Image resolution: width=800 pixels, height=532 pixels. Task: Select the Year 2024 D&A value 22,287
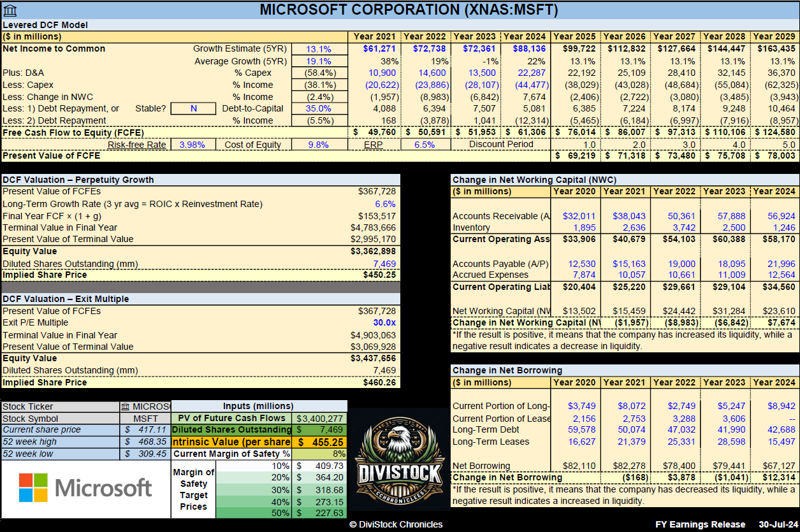coord(532,73)
